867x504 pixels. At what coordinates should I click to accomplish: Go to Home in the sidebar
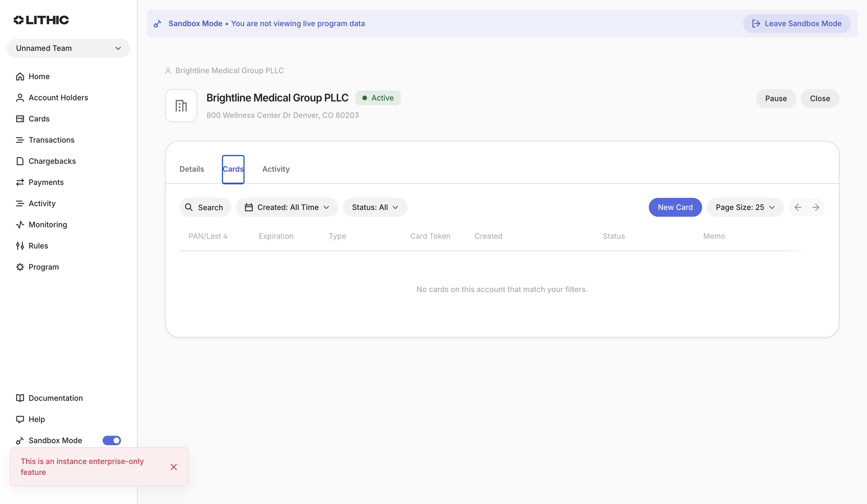(39, 76)
